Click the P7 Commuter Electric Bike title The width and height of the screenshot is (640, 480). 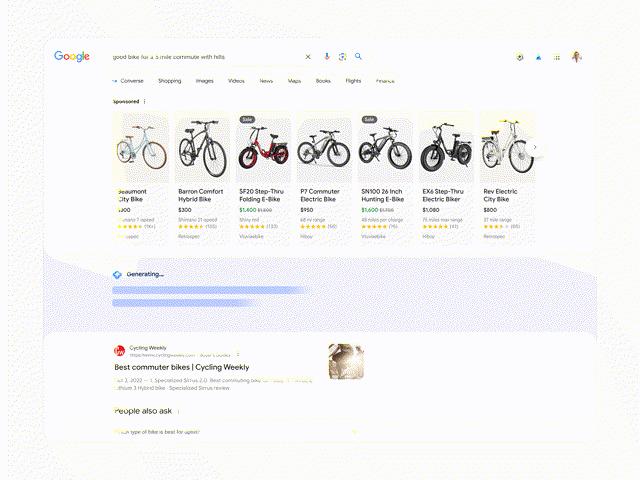click(320, 195)
